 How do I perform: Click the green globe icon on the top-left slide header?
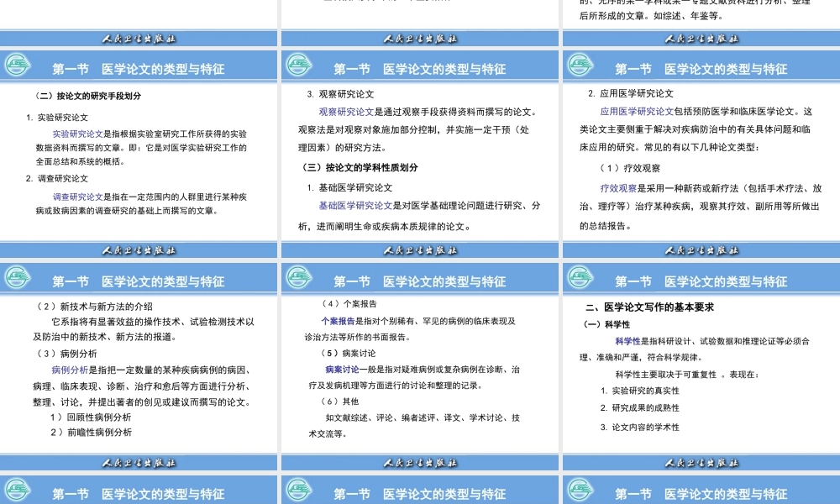[17, 65]
